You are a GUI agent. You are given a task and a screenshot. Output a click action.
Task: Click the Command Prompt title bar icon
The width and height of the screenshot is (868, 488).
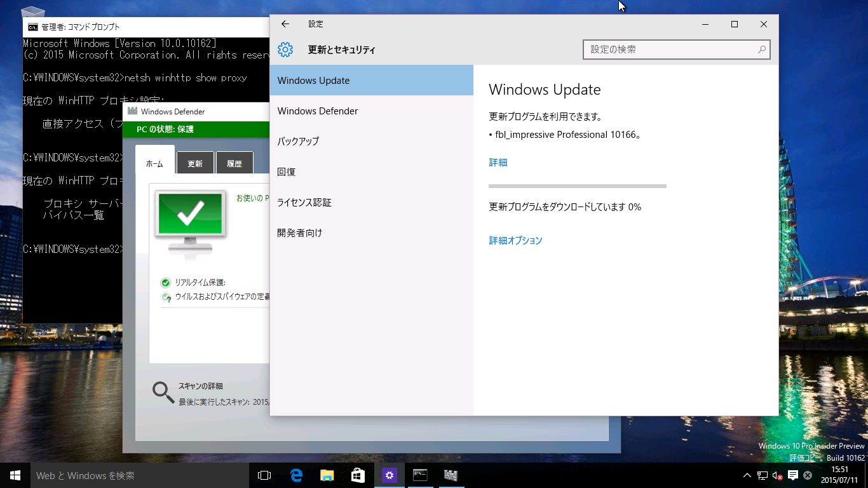[32, 27]
